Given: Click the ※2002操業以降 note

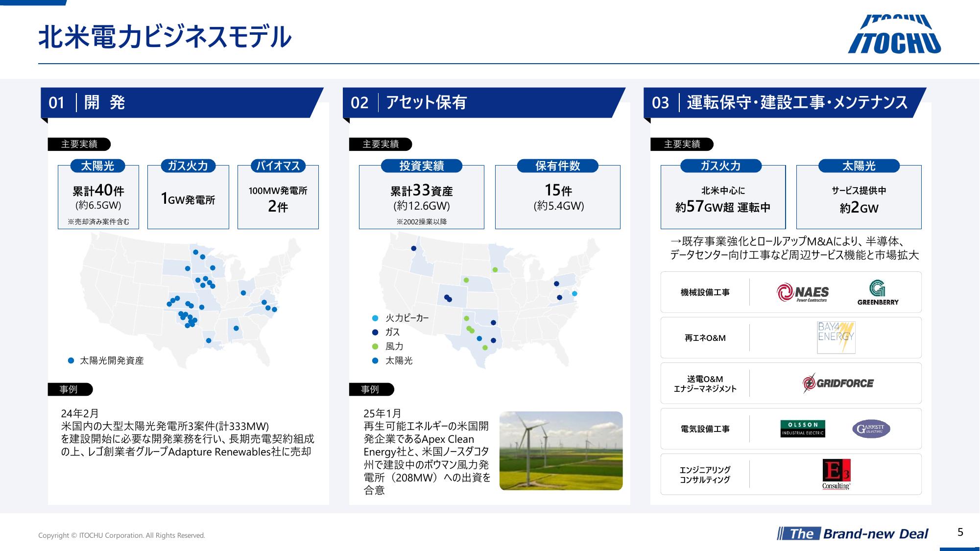Looking at the screenshot, I should 422,222.
